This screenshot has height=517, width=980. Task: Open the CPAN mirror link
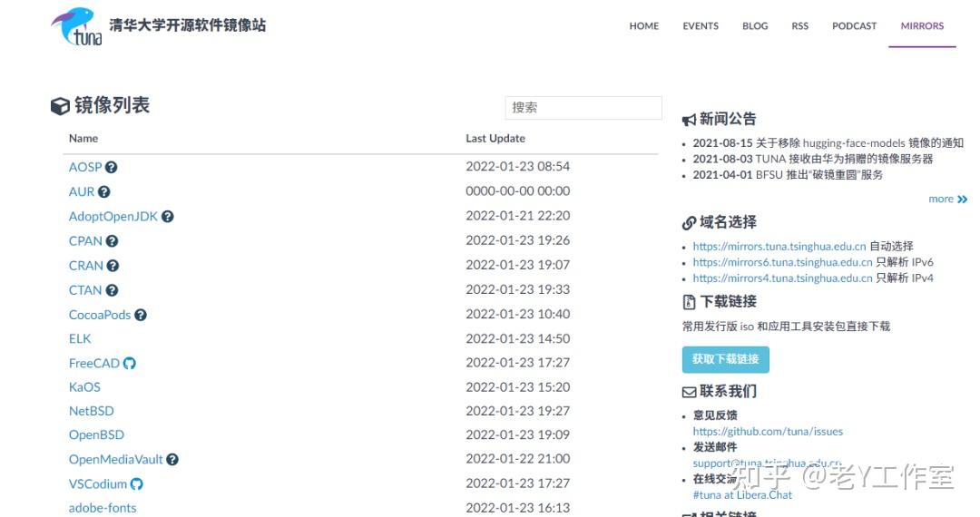point(85,241)
